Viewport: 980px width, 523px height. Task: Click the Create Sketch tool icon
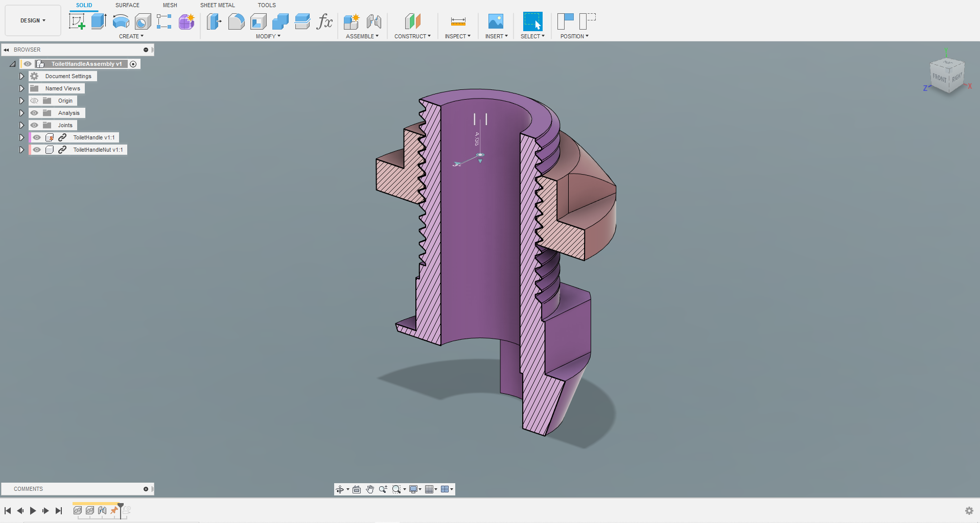click(x=77, y=21)
